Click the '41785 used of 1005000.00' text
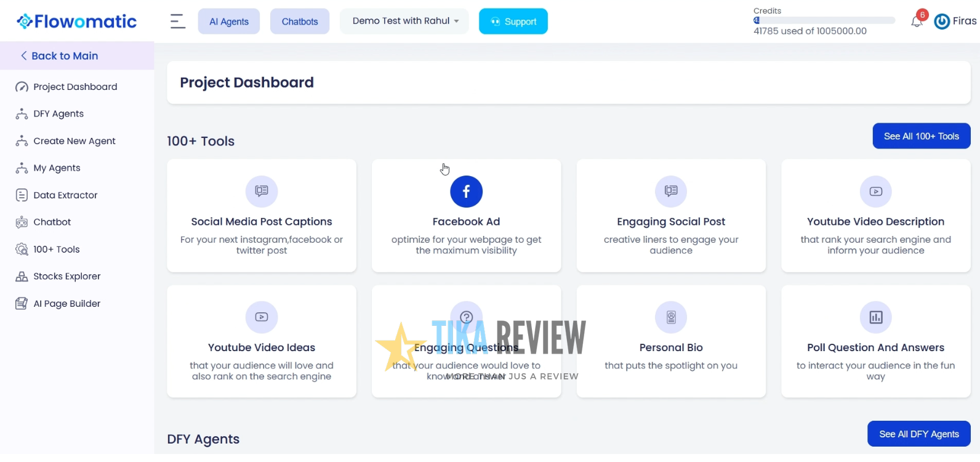 (x=810, y=31)
